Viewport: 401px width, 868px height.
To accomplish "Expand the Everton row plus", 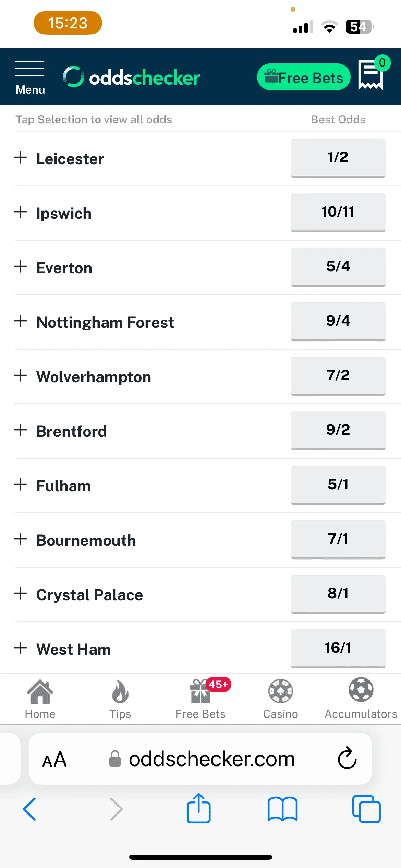I will [x=21, y=267].
